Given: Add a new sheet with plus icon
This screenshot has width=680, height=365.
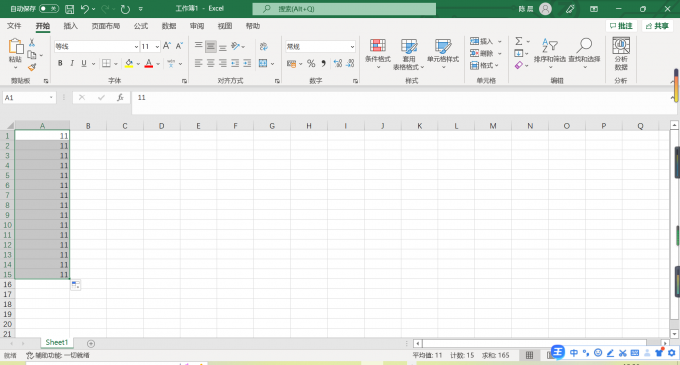Looking at the screenshot, I should (x=91, y=343).
